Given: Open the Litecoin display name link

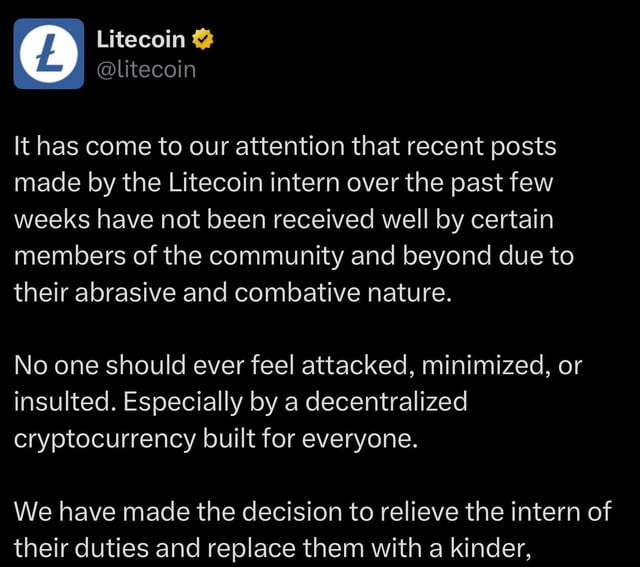Looking at the screenshot, I should click(141, 40).
